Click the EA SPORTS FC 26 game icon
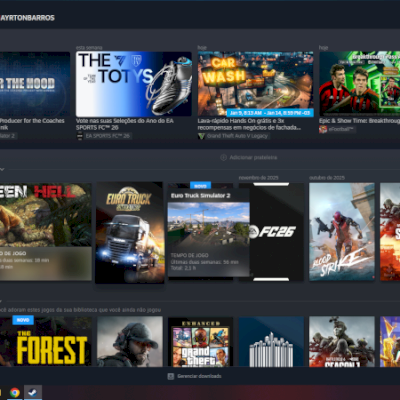The width and height of the screenshot is (400, 400). (x=80, y=136)
